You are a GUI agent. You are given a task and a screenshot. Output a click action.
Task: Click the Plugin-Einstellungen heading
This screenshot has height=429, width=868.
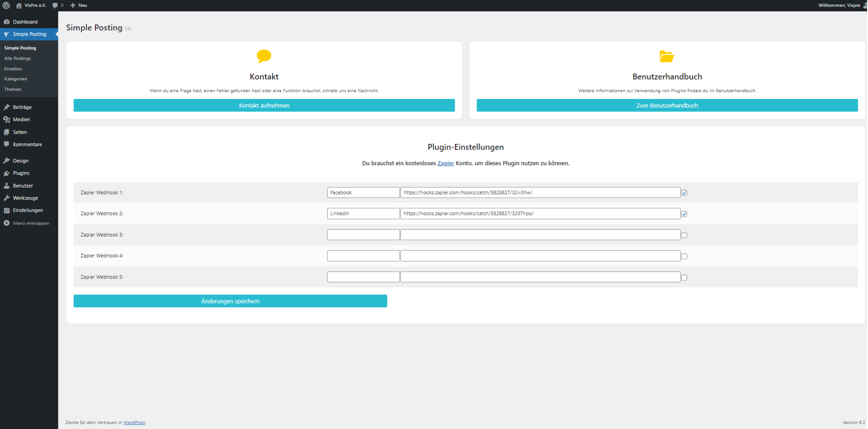(x=466, y=147)
